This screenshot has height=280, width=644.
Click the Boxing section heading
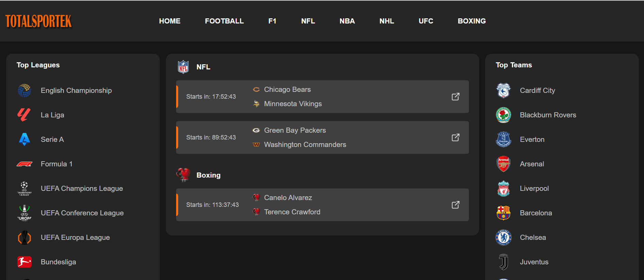208,175
